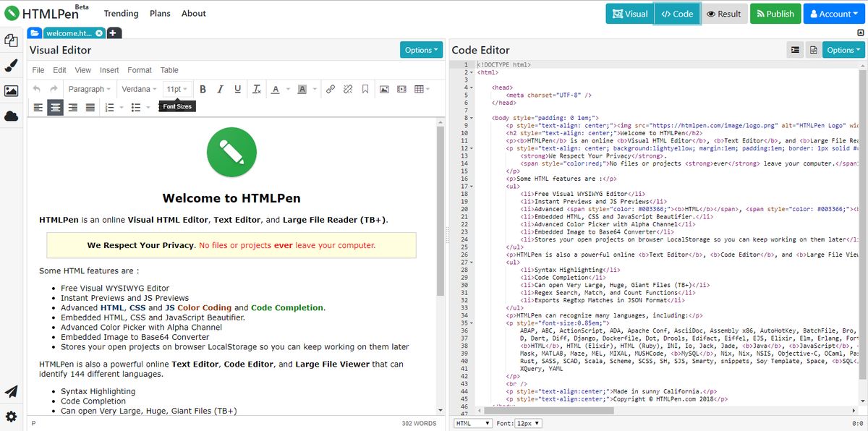The height and width of the screenshot is (431, 868).
Task: Click the new project pages icon in sidebar
Action: [x=11, y=40]
